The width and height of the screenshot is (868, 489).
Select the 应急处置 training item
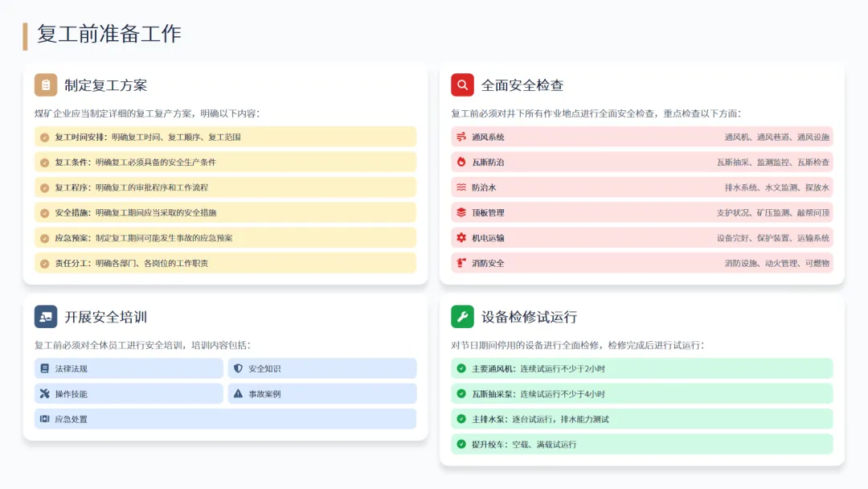coord(225,419)
